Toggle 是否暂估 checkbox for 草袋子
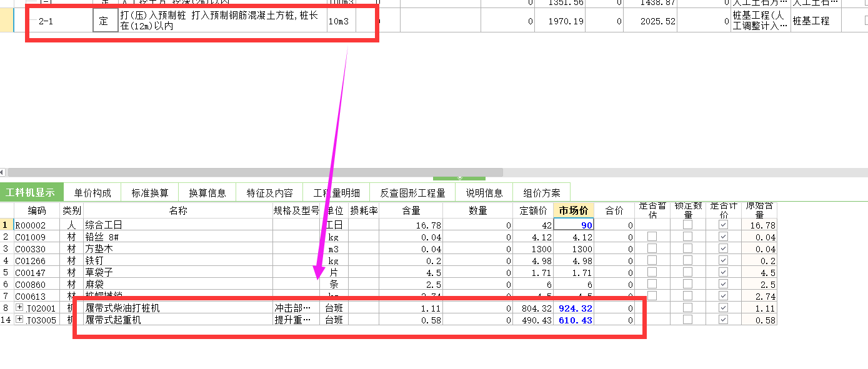 pos(652,272)
